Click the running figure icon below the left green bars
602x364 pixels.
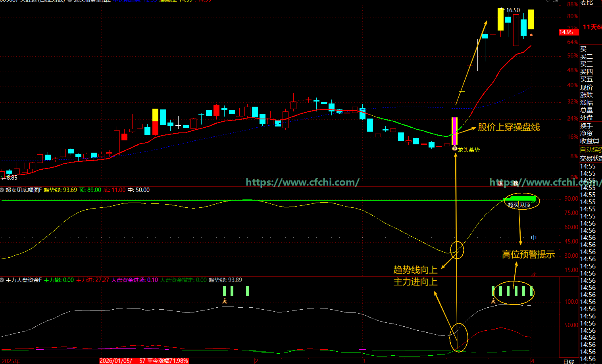point(225,301)
